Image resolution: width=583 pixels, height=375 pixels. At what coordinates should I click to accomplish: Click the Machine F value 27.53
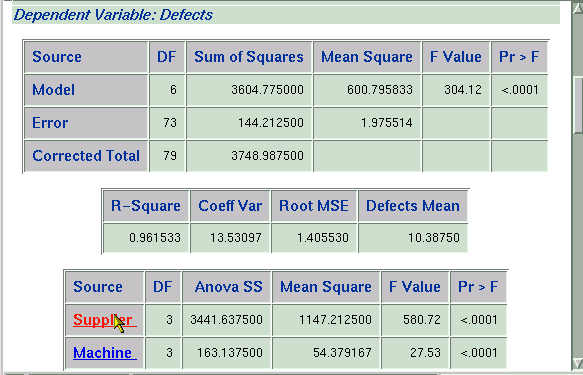[x=425, y=353]
